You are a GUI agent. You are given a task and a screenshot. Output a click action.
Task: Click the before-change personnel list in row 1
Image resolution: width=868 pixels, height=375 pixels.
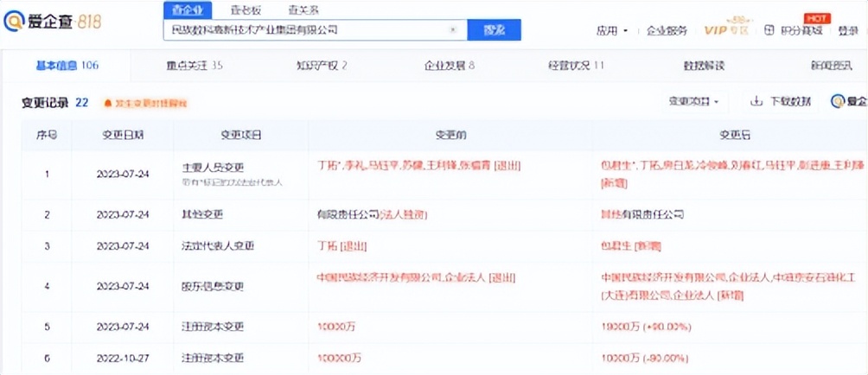pos(418,166)
